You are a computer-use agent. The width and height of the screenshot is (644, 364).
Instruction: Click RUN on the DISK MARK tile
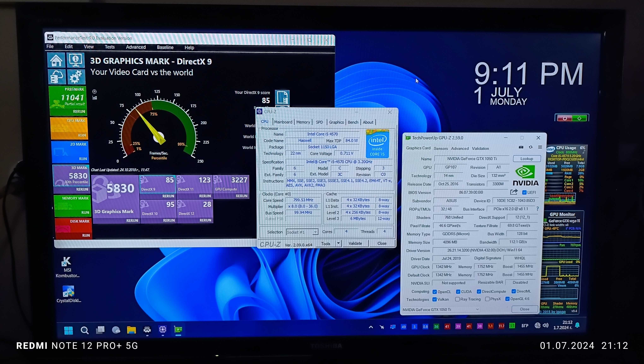(x=86, y=235)
